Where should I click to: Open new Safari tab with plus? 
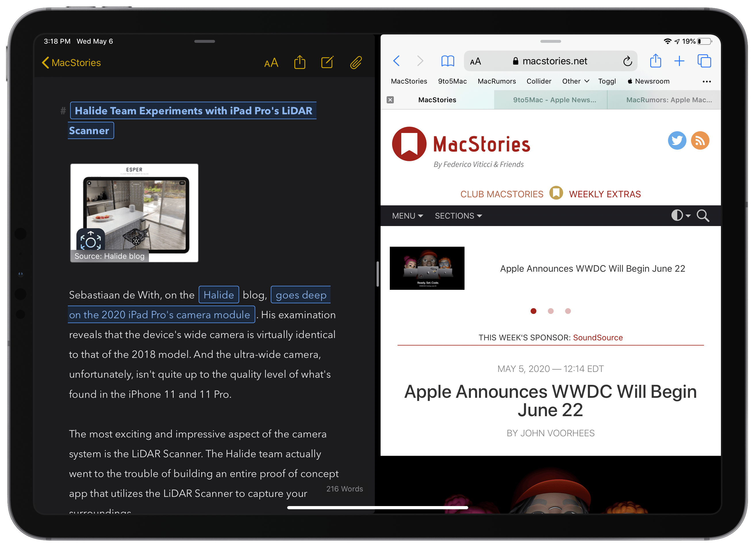pos(679,61)
